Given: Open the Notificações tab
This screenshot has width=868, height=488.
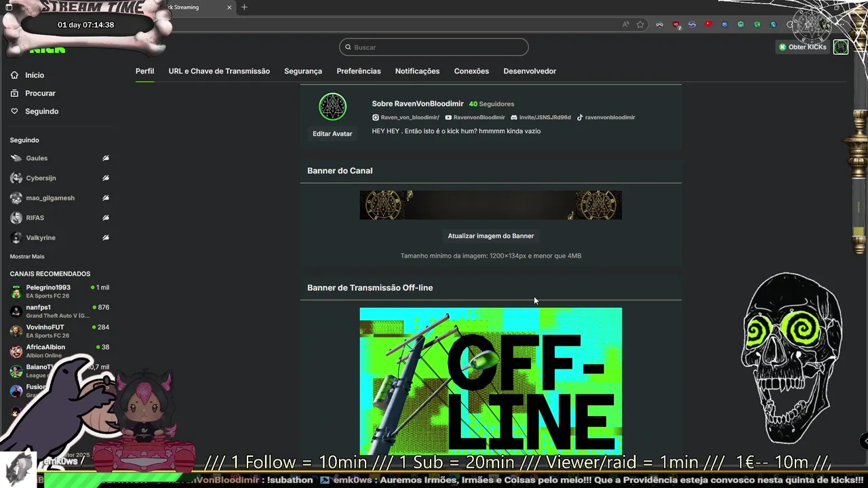Looking at the screenshot, I should click(x=417, y=71).
